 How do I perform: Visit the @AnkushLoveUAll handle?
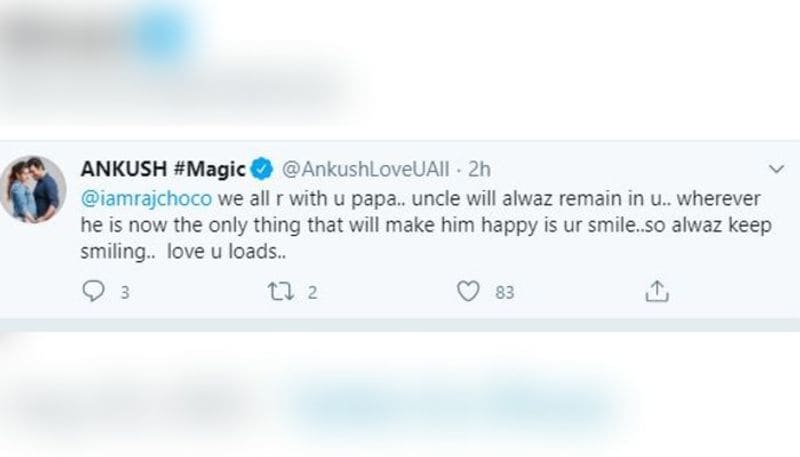[x=365, y=169]
